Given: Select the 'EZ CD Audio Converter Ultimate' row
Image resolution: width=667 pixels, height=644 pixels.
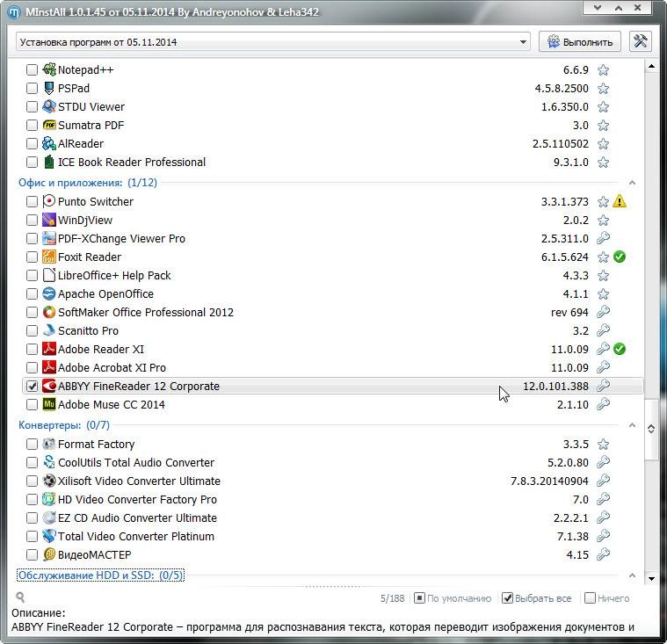Looking at the screenshot, I should 333,517.
